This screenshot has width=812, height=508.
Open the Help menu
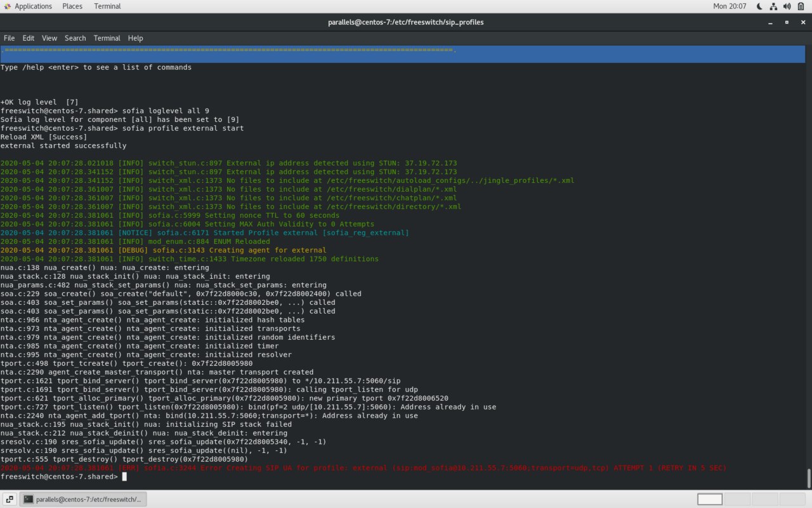(x=135, y=38)
